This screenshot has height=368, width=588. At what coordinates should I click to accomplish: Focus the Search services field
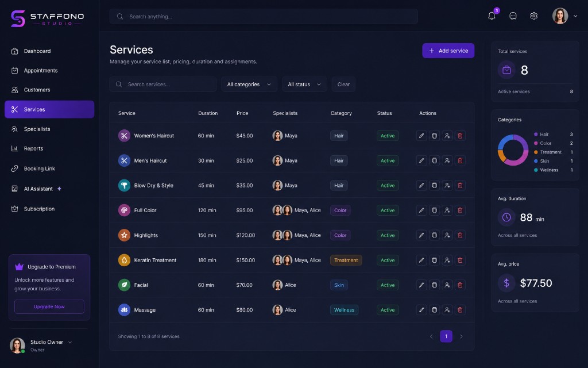pos(163,85)
